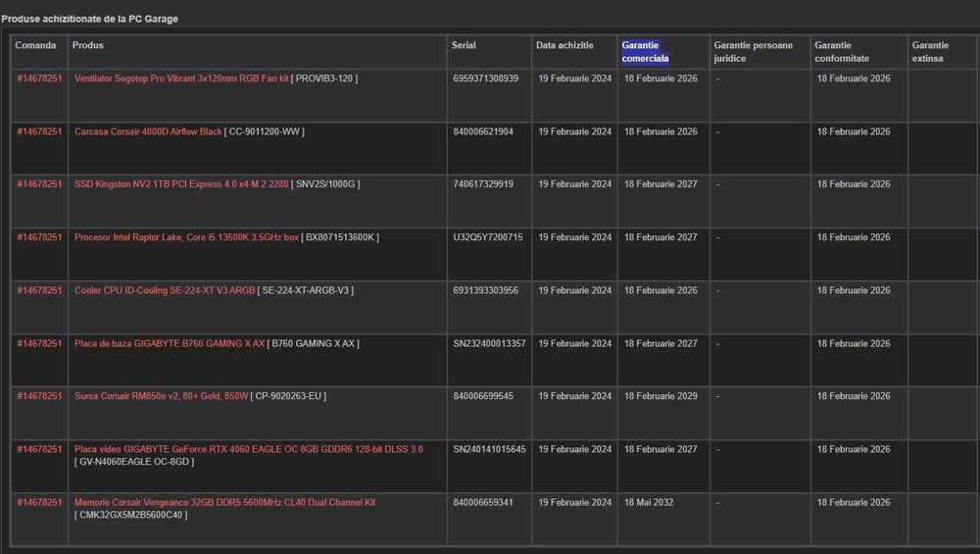Click the Garantie persoane juridice header
980x554 pixels.
pyautogui.click(x=753, y=52)
